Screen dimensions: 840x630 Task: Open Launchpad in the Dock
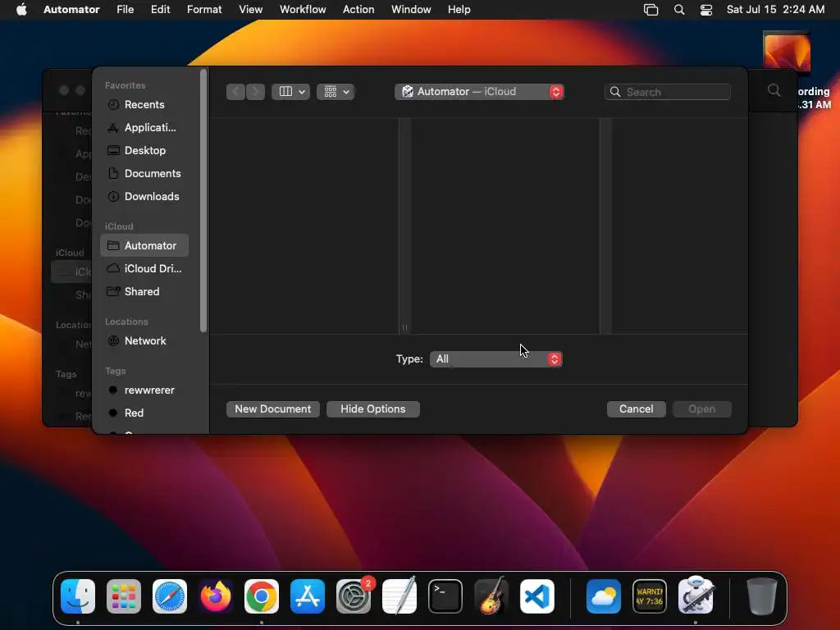pyautogui.click(x=124, y=596)
